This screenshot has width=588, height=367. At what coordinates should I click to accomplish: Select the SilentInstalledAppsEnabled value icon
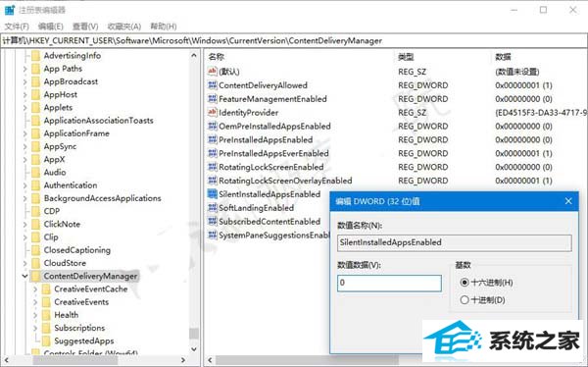213,194
